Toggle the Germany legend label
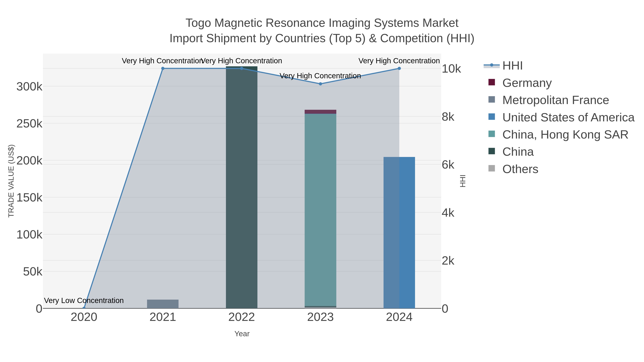The image size is (644, 362). (527, 83)
